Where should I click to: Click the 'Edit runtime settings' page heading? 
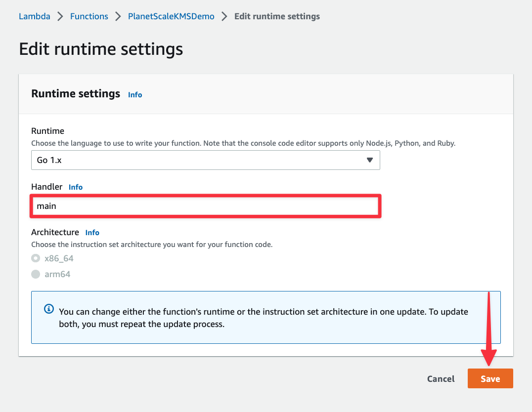click(101, 49)
